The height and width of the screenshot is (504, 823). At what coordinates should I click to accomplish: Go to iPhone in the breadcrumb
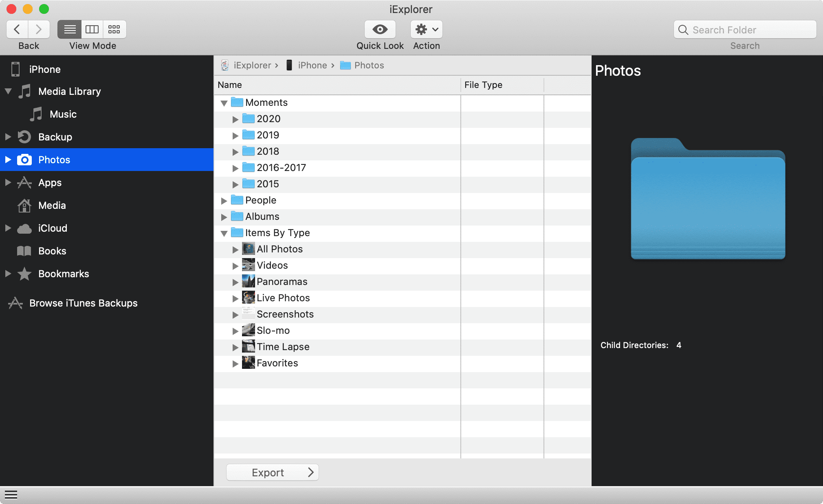click(307, 65)
